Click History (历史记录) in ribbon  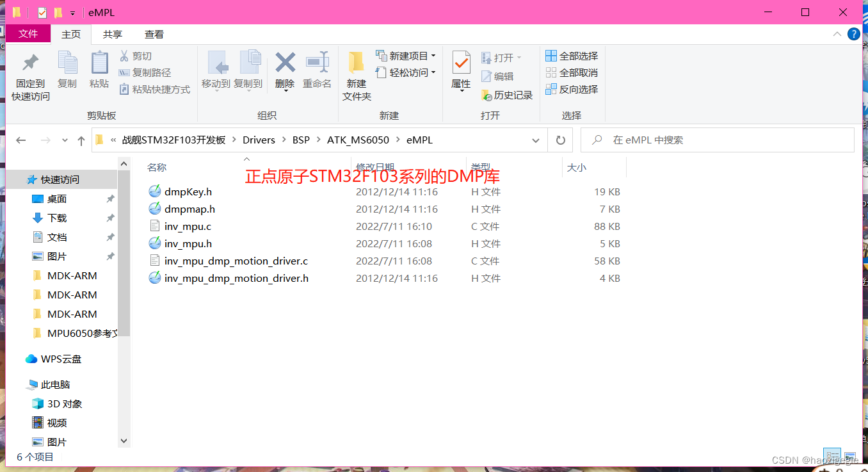pos(507,95)
